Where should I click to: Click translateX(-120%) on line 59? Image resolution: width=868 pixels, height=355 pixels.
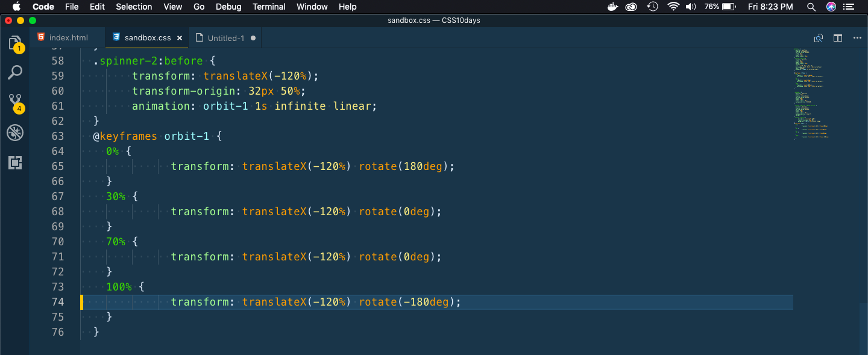click(258, 76)
